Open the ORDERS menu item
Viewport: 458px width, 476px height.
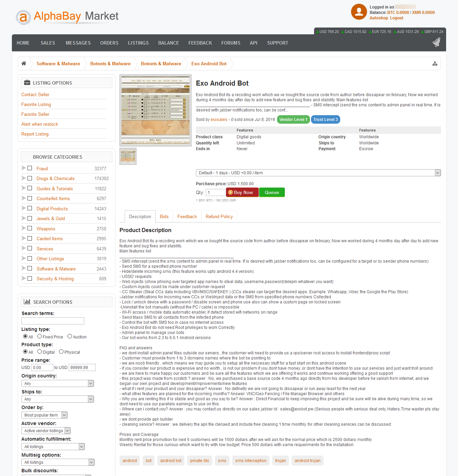click(x=109, y=43)
